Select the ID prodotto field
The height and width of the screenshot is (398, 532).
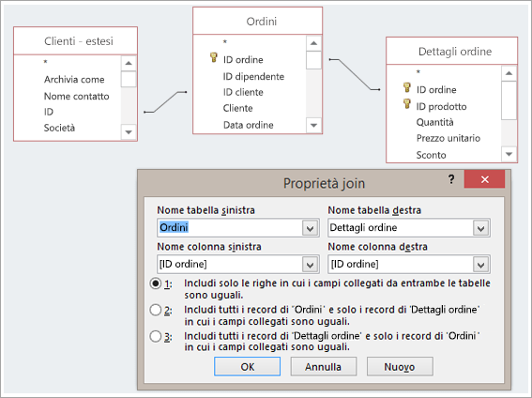[441, 107]
